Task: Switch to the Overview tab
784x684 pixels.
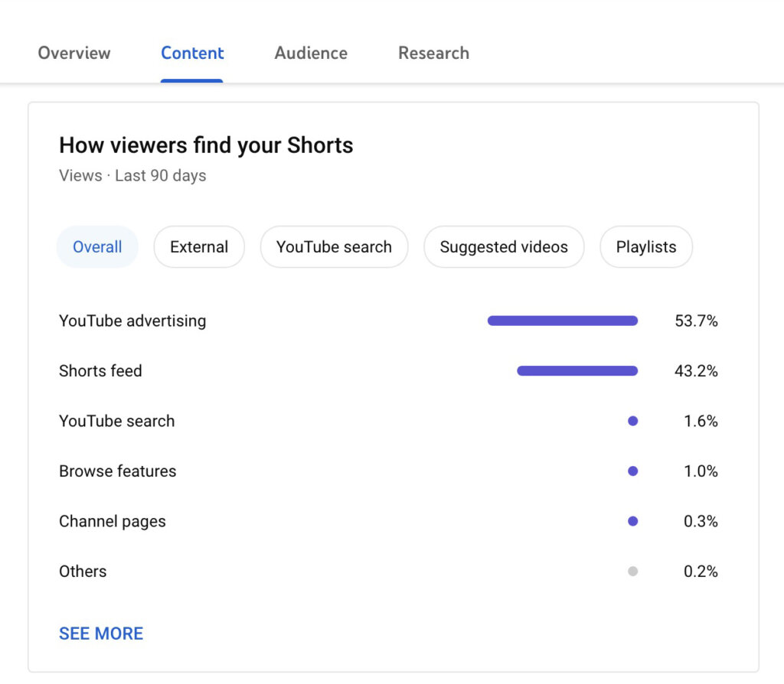Action: pos(73,53)
